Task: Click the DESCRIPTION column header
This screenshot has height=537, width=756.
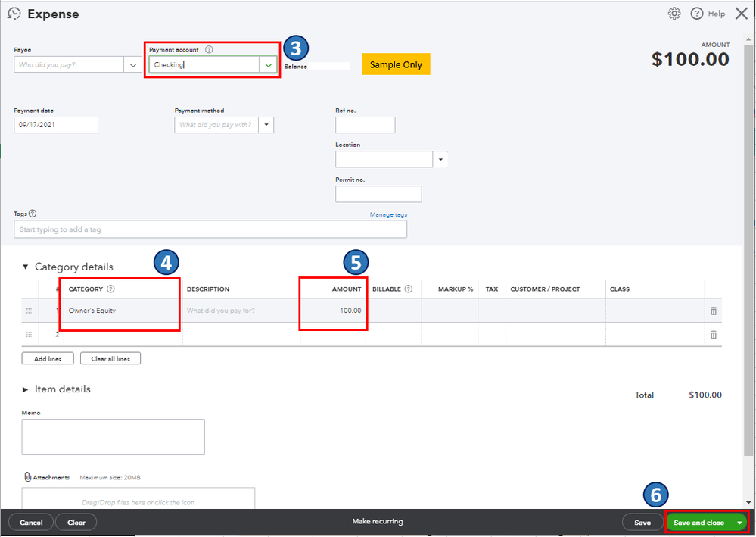Action: click(x=208, y=289)
